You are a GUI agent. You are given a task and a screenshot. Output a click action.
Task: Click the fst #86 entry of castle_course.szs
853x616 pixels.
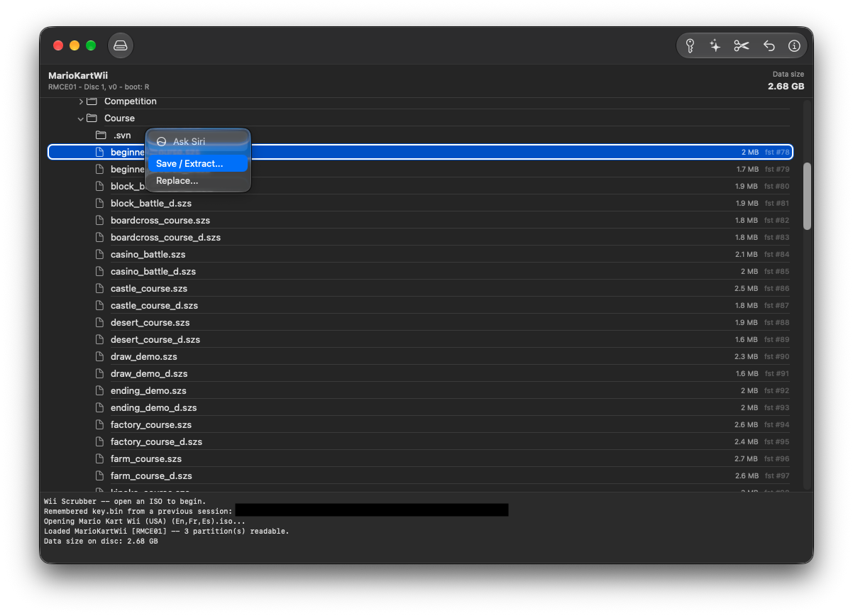[777, 289]
